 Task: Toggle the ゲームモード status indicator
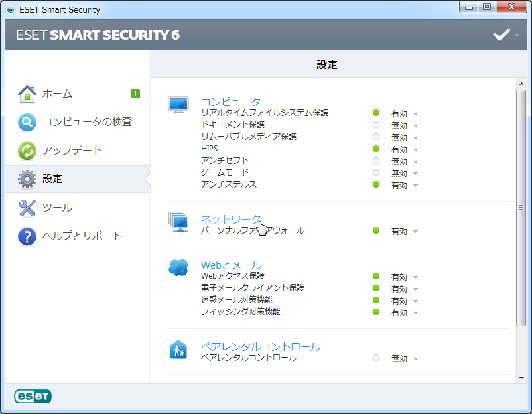coord(376,172)
